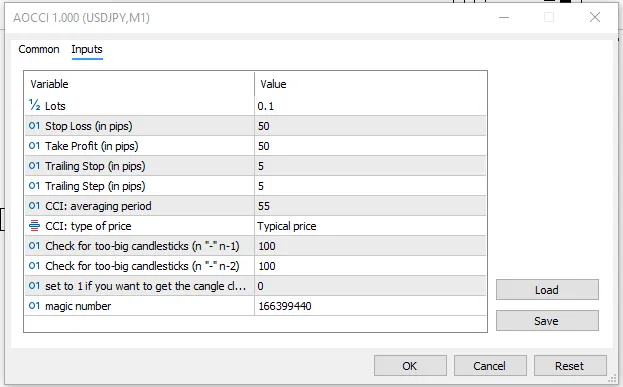Select the too-big candlesticks n-1 label
This screenshot has width=623, height=387.
click(142, 246)
